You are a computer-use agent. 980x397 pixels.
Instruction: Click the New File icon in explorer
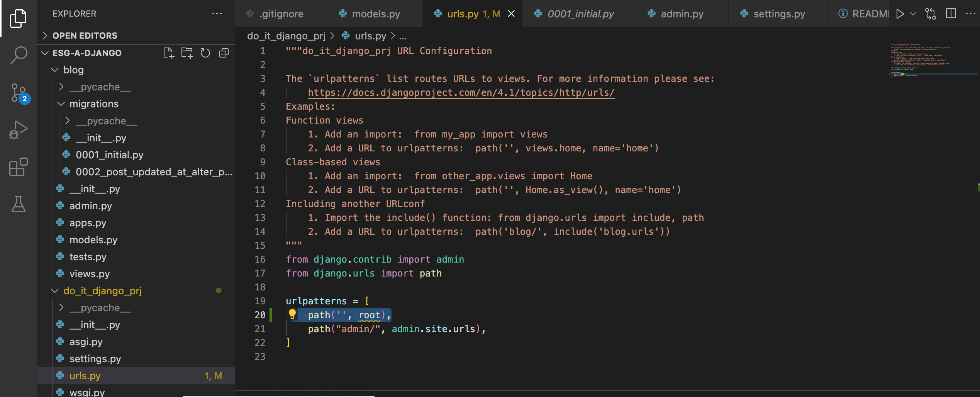[x=168, y=53]
